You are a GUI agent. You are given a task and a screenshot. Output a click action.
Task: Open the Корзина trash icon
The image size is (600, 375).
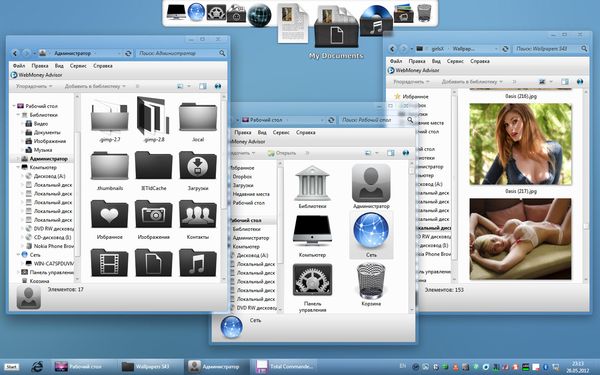371,285
